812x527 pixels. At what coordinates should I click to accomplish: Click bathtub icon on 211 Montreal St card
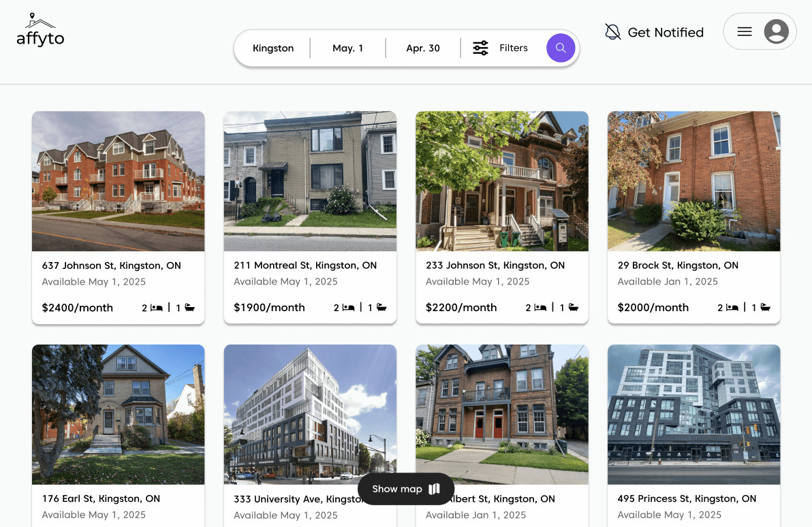(x=381, y=308)
